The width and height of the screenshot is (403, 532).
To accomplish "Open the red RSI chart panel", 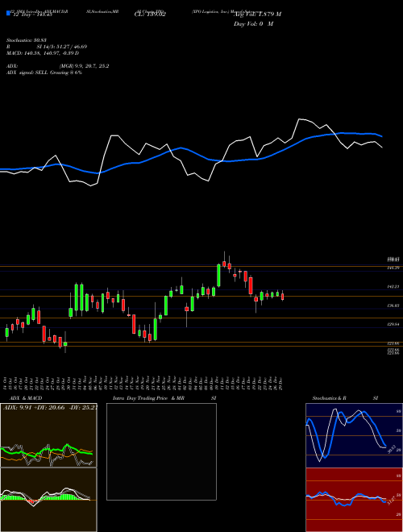I will pyautogui.click(x=354, y=500).
